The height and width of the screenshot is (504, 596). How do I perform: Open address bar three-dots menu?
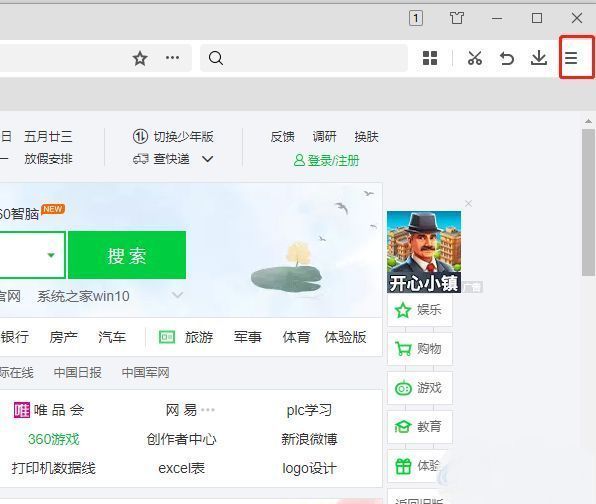click(x=173, y=58)
